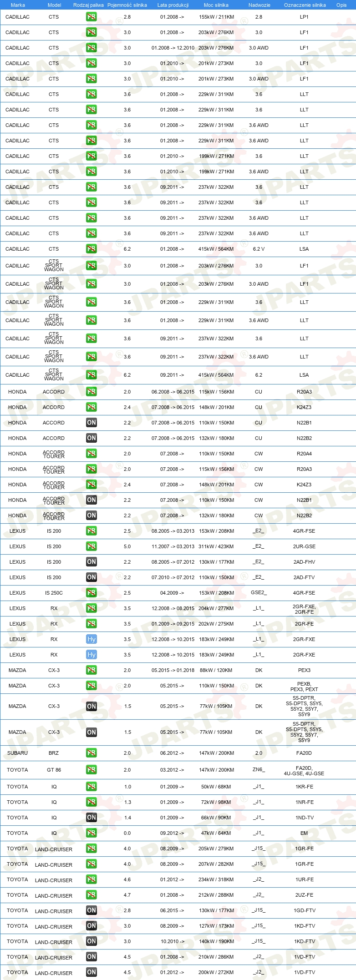The width and height of the screenshot is (356, 980).
Task: Click petrol icon in Lexus RX 204kW row
Action: (92, 608)
